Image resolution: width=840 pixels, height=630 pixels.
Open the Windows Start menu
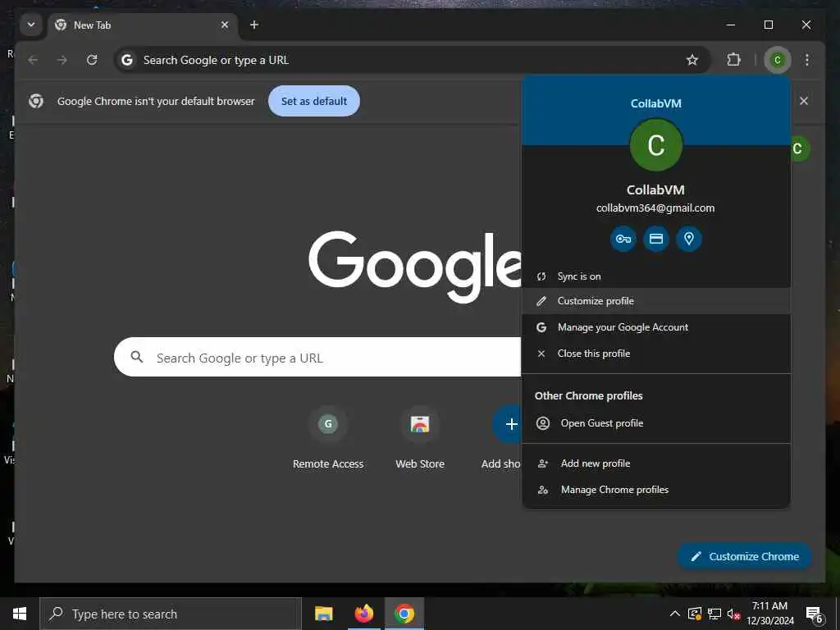(20, 614)
